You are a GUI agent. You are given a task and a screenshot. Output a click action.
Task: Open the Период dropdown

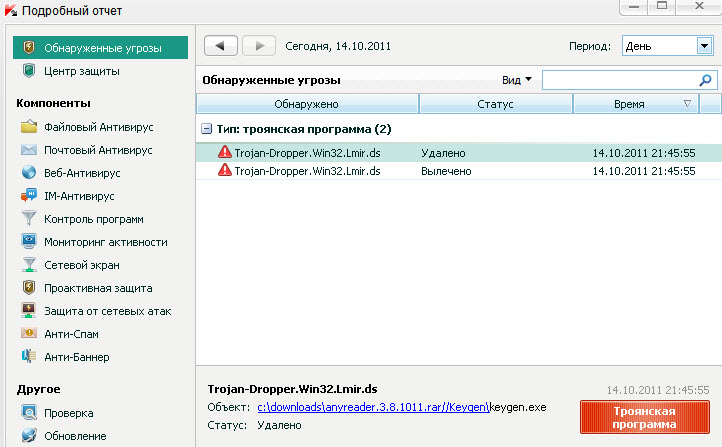tap(704, 46)
